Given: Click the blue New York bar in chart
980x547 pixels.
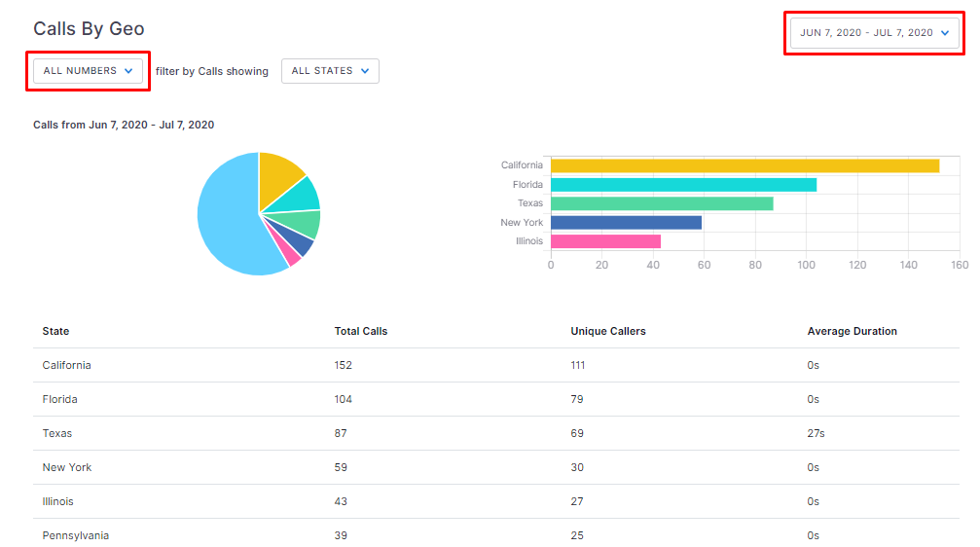Looking at the screenshot, I should (626, 223).
